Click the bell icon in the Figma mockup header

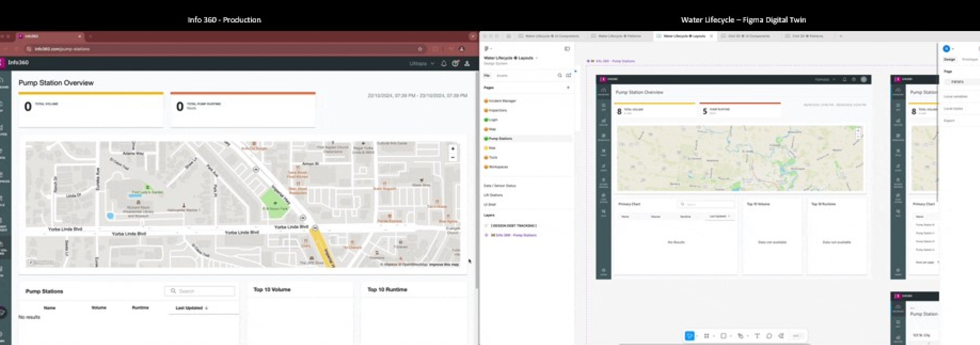pos(844,80)
